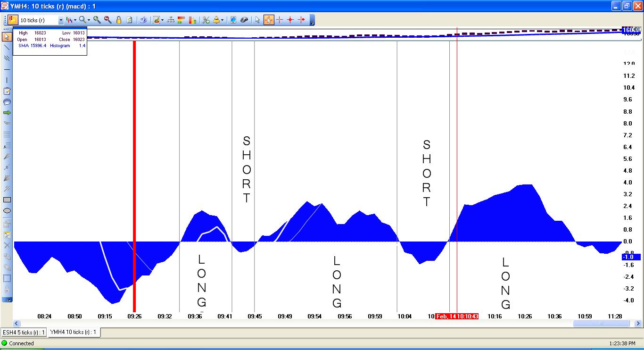Select the pointer tool in left drawing bar
Image resolution: width=644 pixels, height=350 pixels.
point(7,37)
